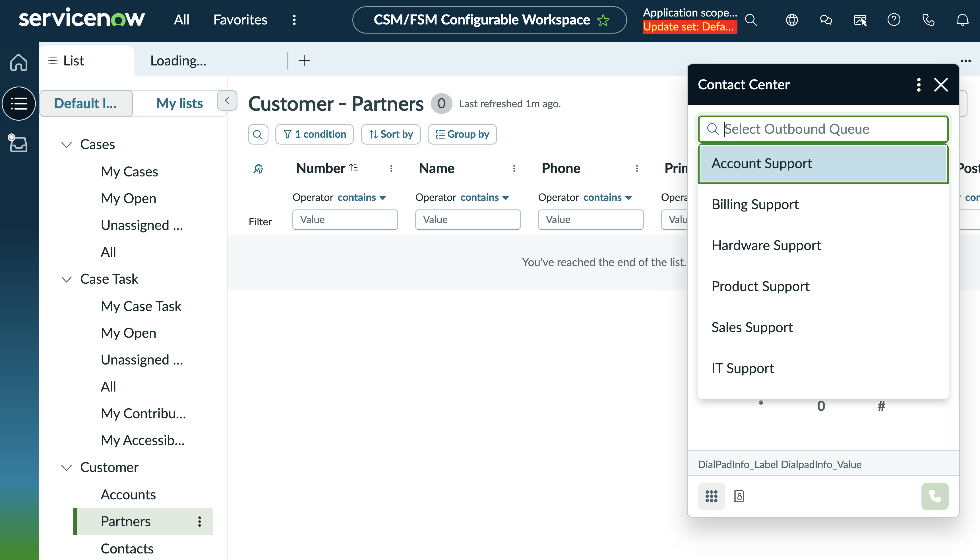
Task: Open the globe scope picker icon
Action: coord(792,20)
